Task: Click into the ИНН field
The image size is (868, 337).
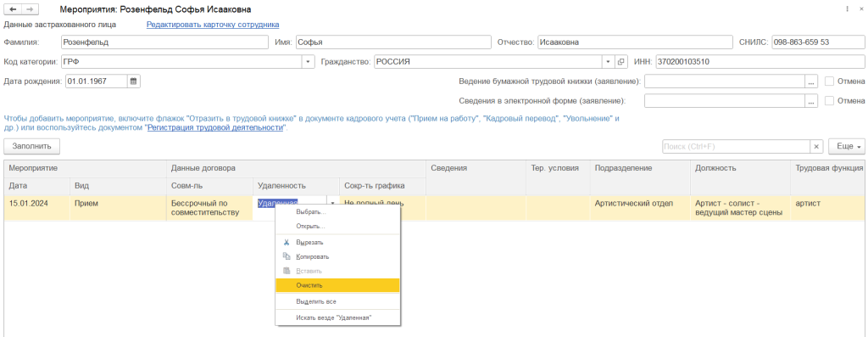Action: click(759, 61)
